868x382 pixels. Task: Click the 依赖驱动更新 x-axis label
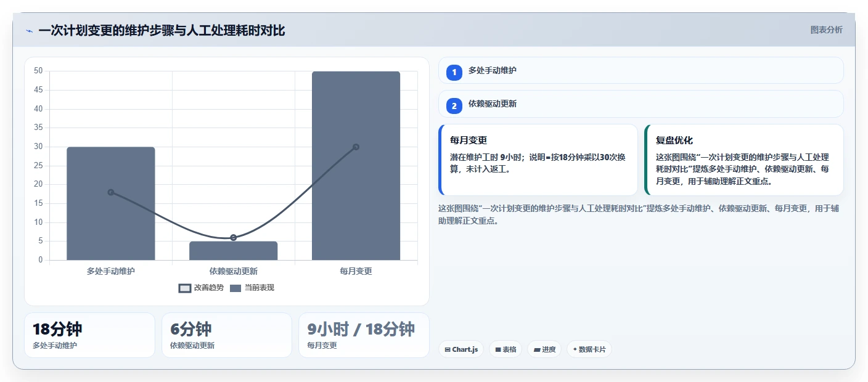point(234,271)
